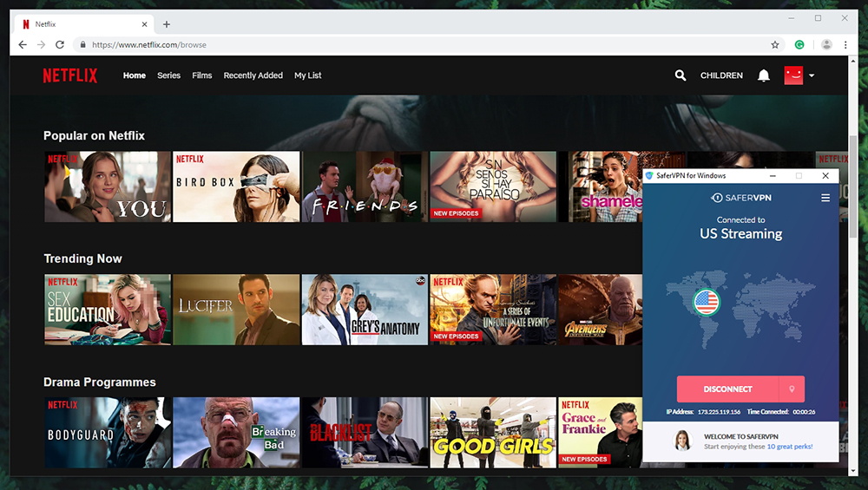Expand the profile dropdown arrow
Screen dimensions: 868x490
[812, 75]
